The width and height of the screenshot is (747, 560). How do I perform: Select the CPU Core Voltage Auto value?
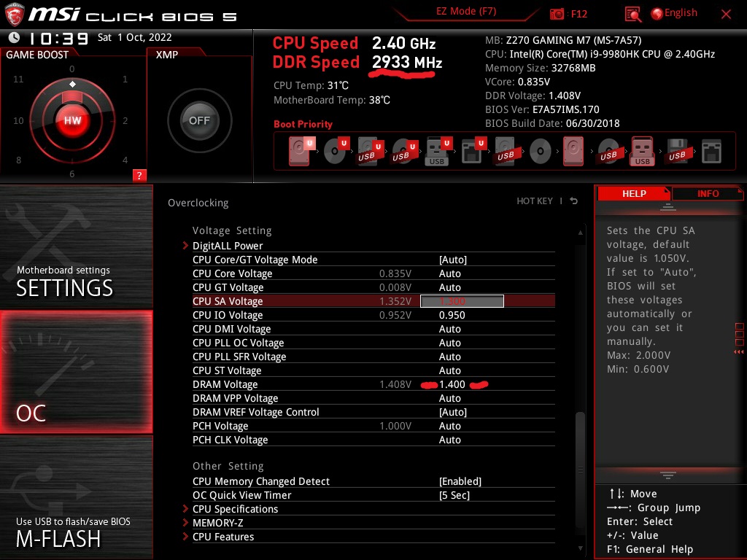[449, 273]
